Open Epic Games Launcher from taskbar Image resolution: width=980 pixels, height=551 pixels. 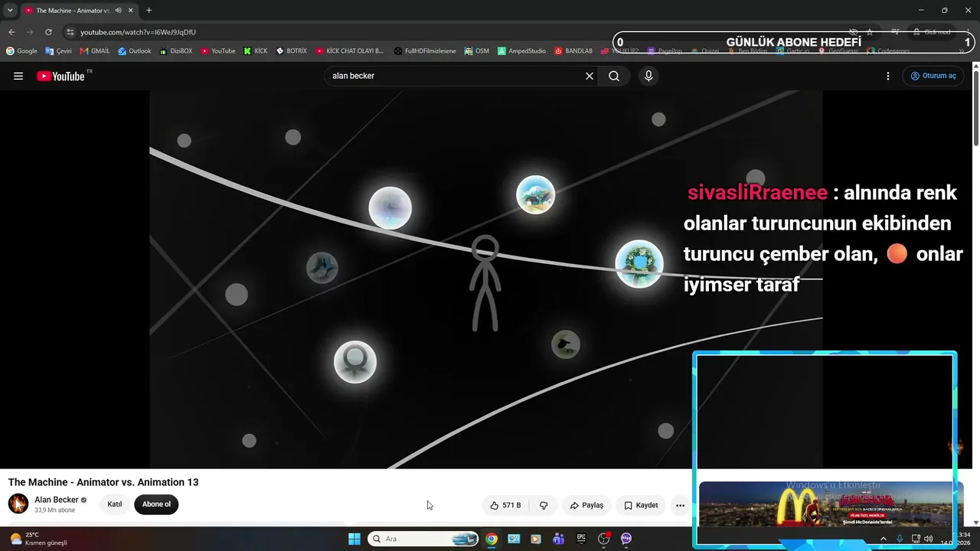pyautogui.click(x=581, y=539)
